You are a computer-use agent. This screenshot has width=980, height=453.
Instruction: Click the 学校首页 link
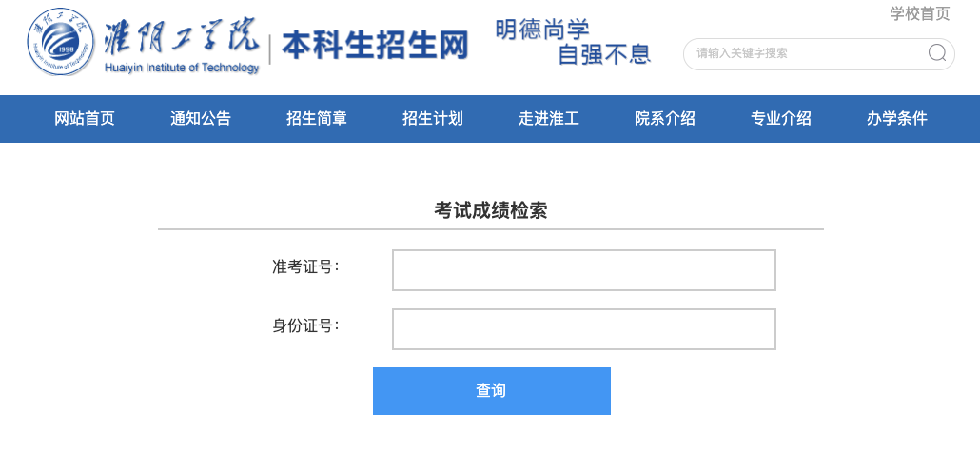pos(920,13)
